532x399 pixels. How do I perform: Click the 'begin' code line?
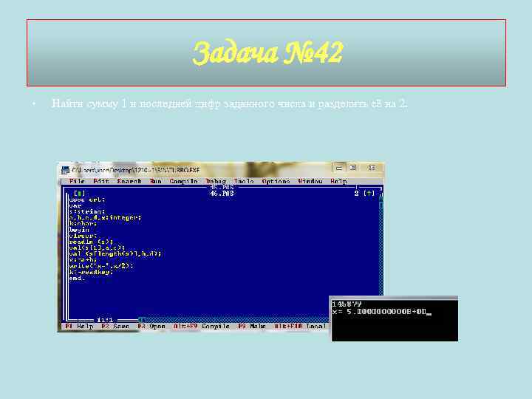click(79, 230)
